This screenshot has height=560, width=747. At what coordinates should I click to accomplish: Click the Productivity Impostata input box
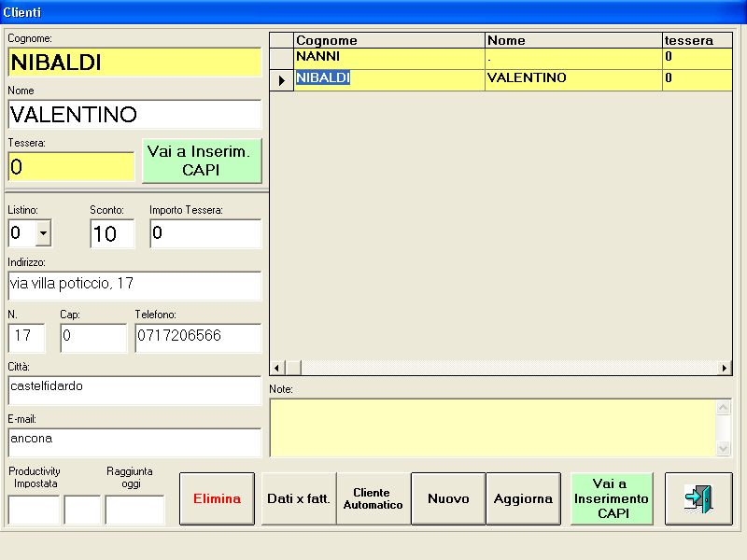pos(34,510)
